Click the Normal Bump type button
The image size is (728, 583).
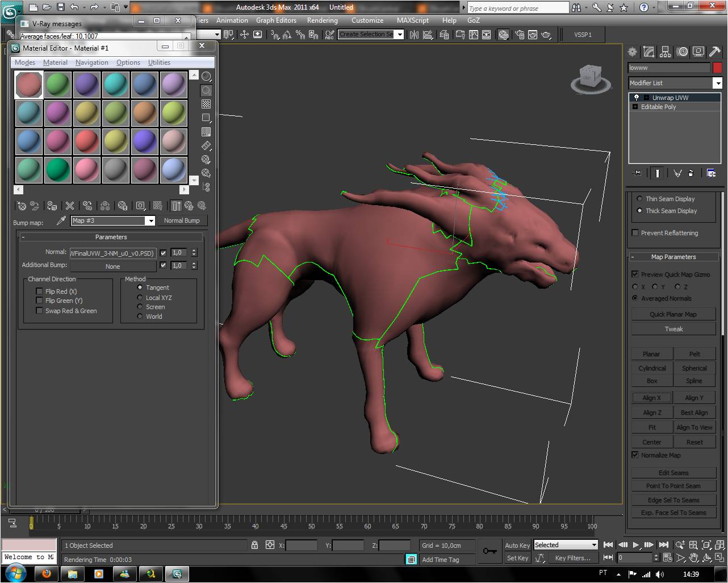pyautogui.click(x=182, y=220)
